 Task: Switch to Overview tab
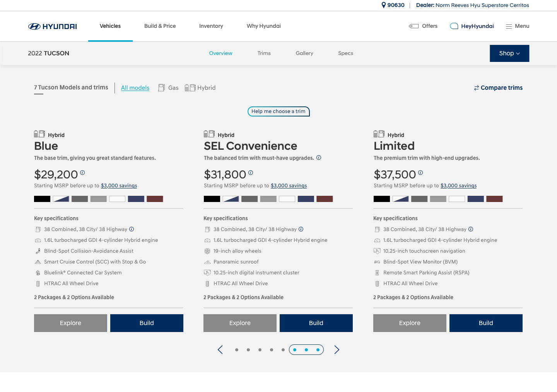(221, 53)
